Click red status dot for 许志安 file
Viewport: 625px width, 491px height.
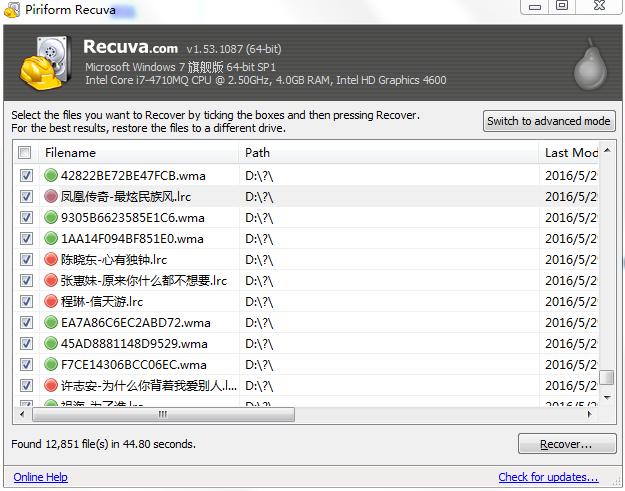pyautogui.click(x=51, y=385)
